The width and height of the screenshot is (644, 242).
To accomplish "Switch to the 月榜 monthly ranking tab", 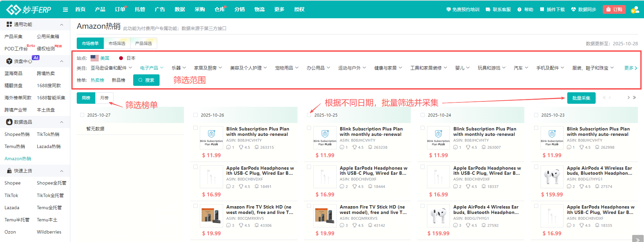I will pos(104,98).
